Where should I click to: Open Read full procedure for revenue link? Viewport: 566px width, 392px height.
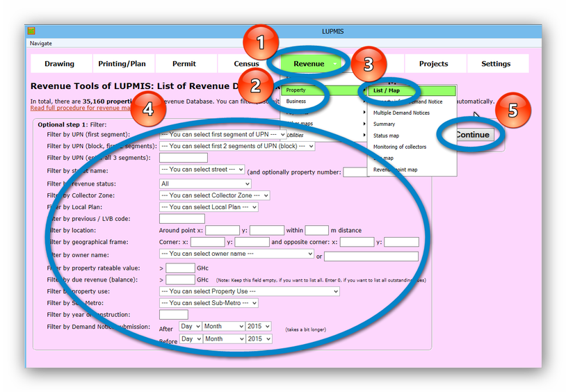click(x=81, y=108)
